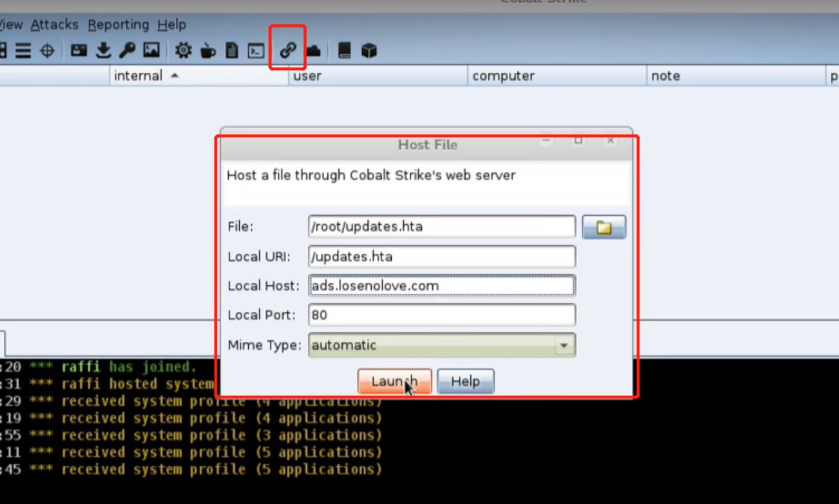
Task: Open keystrokes view key icon
Action: tap(127, 51)
